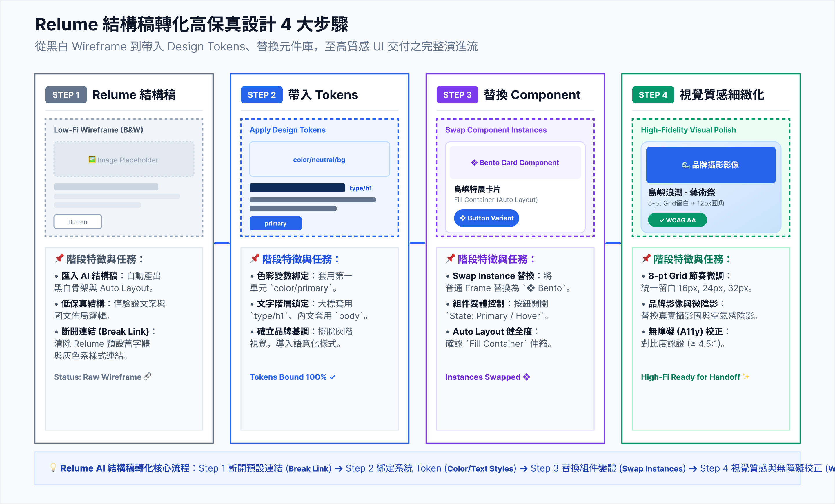Screen dimensions: 835x504
Task: Click the STEP 2 badge
Action: coord(262,95)
